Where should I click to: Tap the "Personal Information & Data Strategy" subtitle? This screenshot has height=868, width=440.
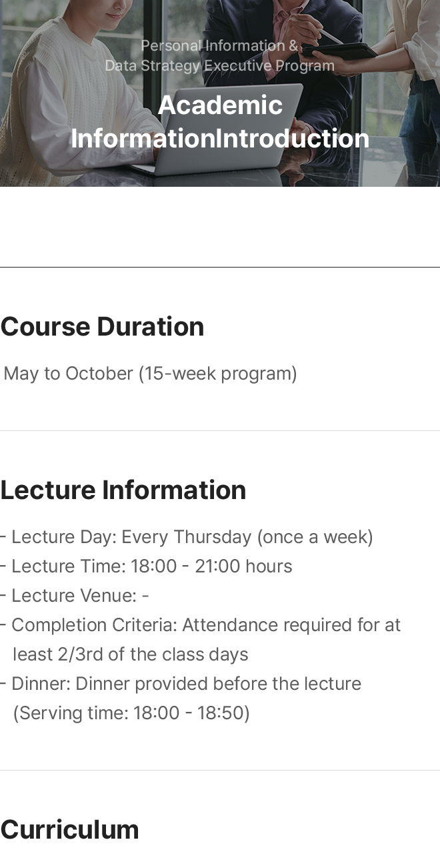tap(220, 55)
